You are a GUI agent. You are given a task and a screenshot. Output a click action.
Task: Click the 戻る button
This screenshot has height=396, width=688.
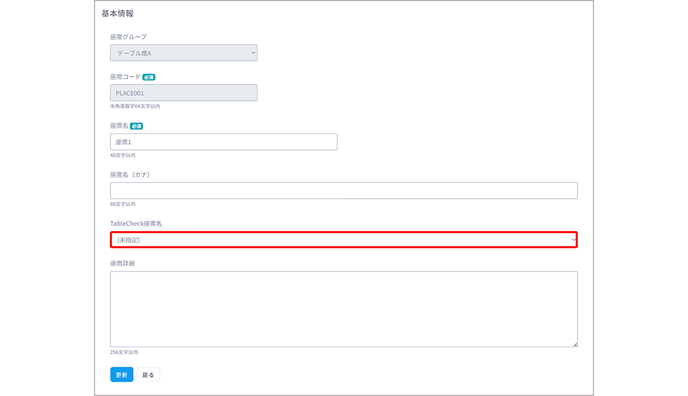pyautogui.click(x=148, y=375)
